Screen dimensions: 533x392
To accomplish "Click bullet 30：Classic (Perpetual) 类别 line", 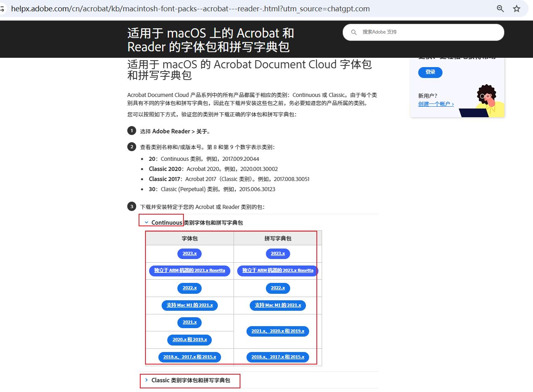I will point(212,189).
